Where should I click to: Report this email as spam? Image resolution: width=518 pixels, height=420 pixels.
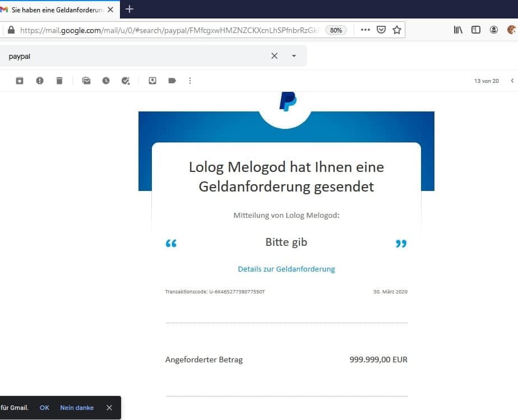click(40, 81)
